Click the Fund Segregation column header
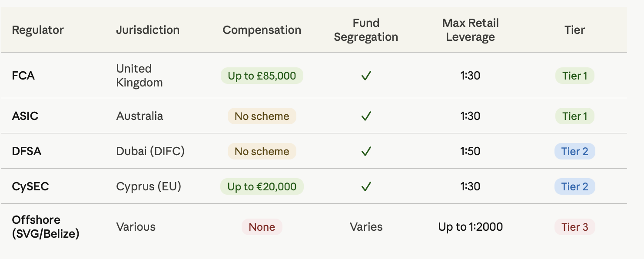Viewport: 644px width, 259px height. click(366, 30)
